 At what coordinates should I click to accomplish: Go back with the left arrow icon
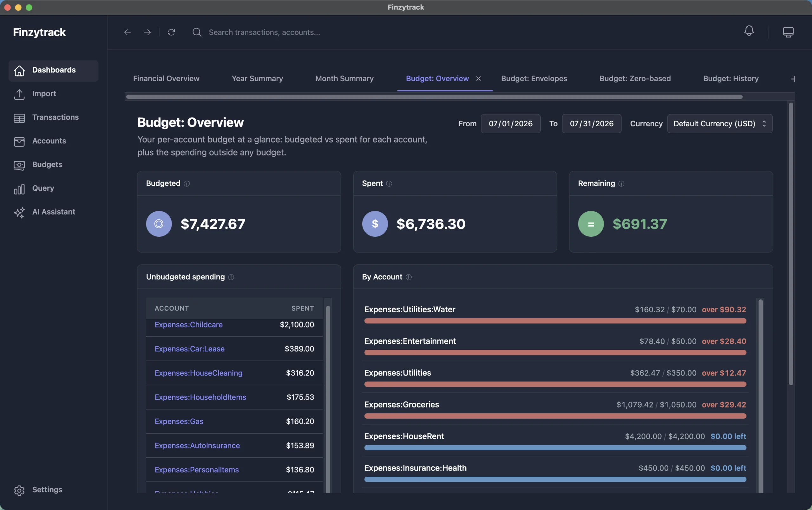[128, 32]
